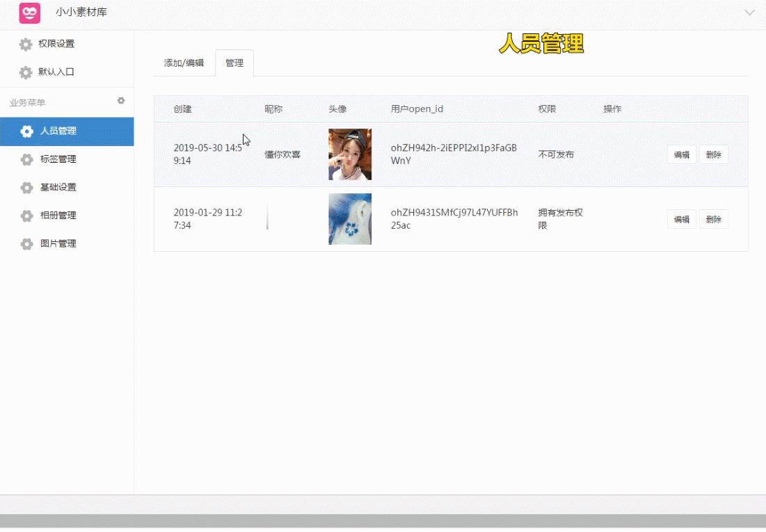Click 编辑 on the second table row

coord(681,219)
